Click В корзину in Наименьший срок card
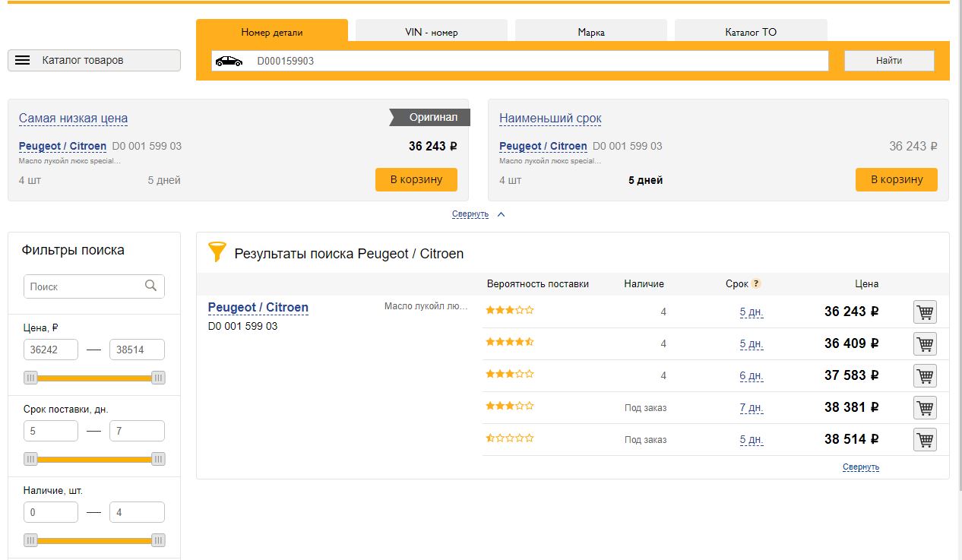The image size is (962, 560). click(897, 179)
